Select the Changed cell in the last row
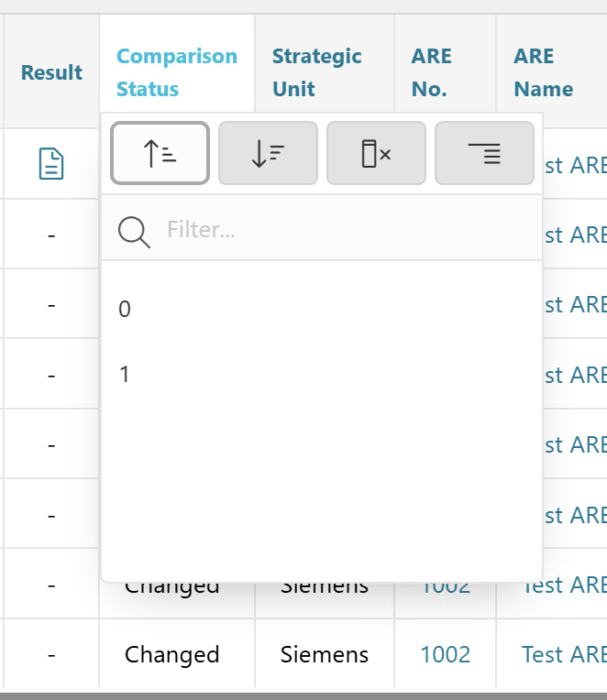The image size is (607, 700). point(172,654)
